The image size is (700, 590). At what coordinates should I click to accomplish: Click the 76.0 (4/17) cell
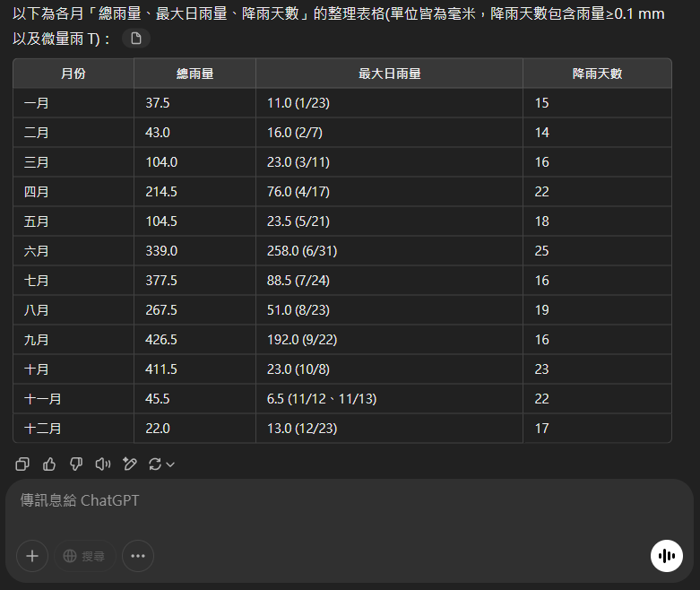390,192
